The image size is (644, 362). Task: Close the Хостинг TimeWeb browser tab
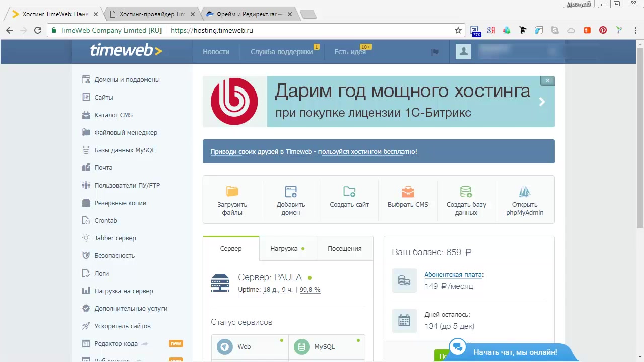(x=96, y=14)
